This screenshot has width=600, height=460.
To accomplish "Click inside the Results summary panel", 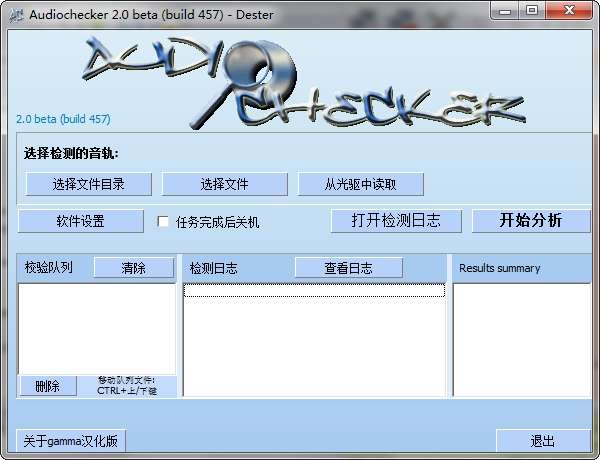I will [x=522, y=340].
